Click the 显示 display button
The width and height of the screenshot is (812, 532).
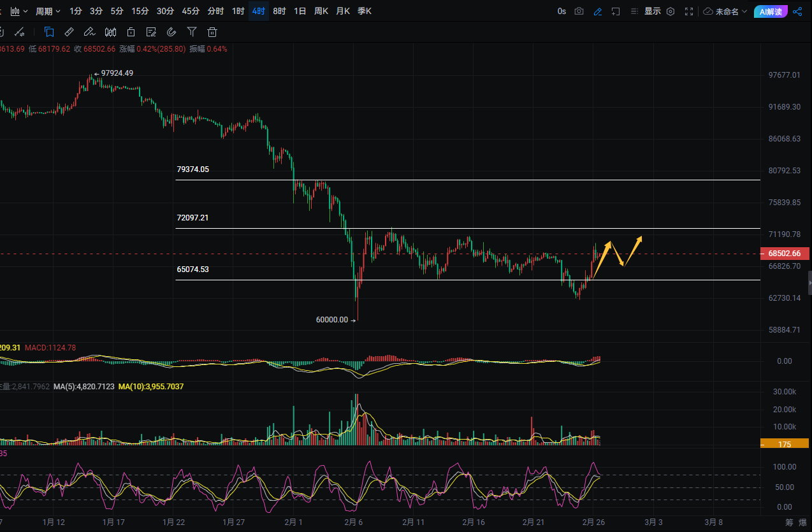point(652,11)
